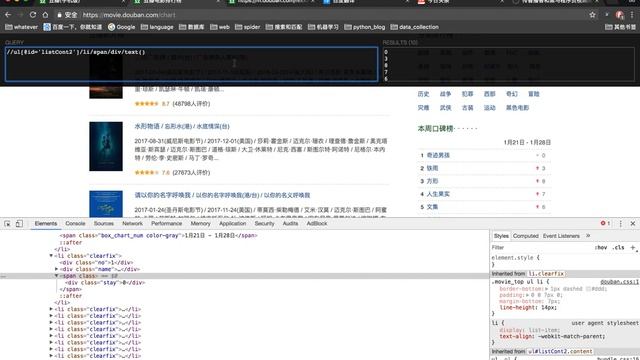The width and height of the screenshot is (640, 360).
Task: Click the profile avatar in the toolbar
Action: click(620, 15)
